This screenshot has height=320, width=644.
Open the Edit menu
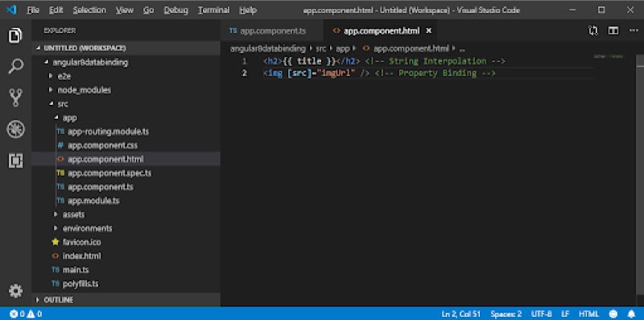(x=56, y=10)
